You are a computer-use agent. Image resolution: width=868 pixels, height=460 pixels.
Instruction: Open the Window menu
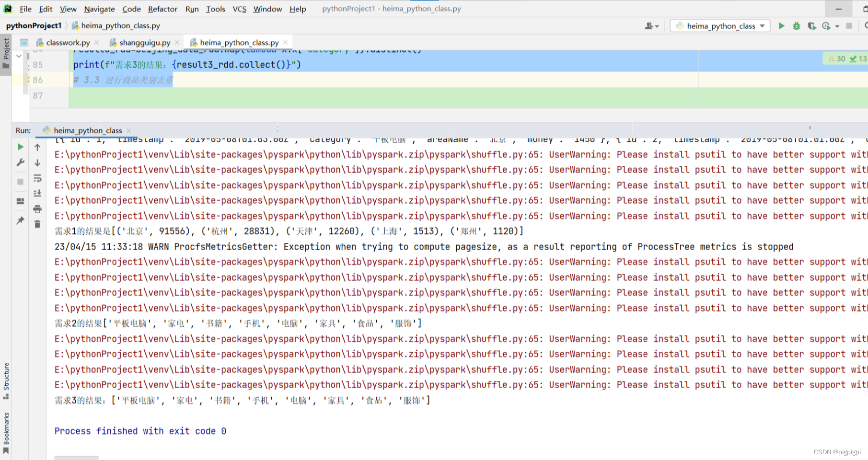click(x=267, y=9)
